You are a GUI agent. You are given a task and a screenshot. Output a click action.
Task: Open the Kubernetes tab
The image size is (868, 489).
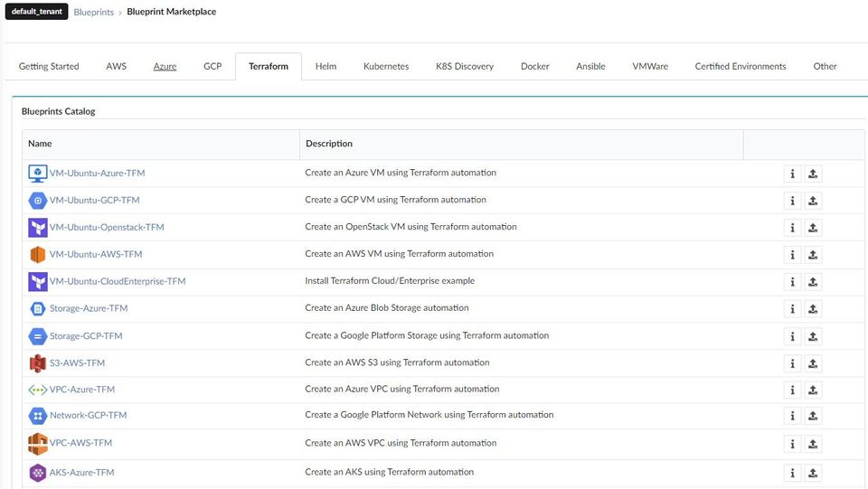386,66
